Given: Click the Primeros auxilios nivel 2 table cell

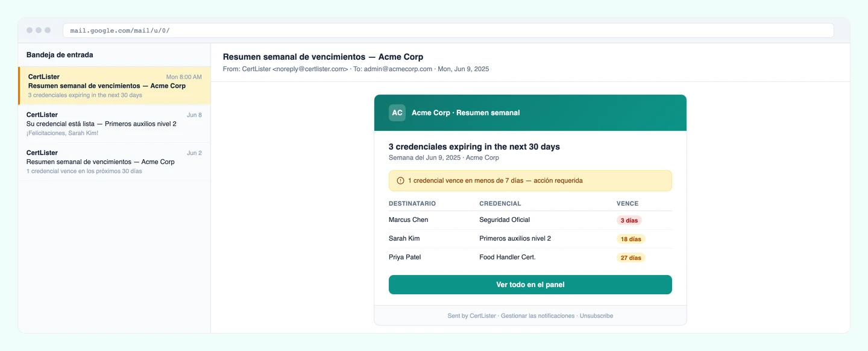Looking at the screenshot, I should [515, 238].
